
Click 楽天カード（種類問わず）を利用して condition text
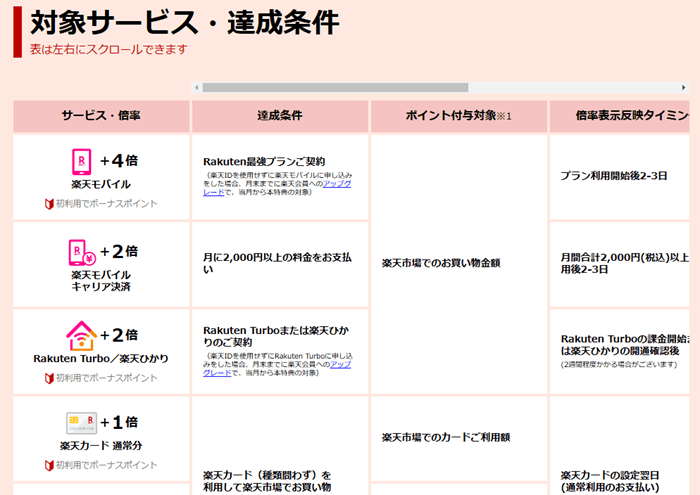tap(267, 481)
